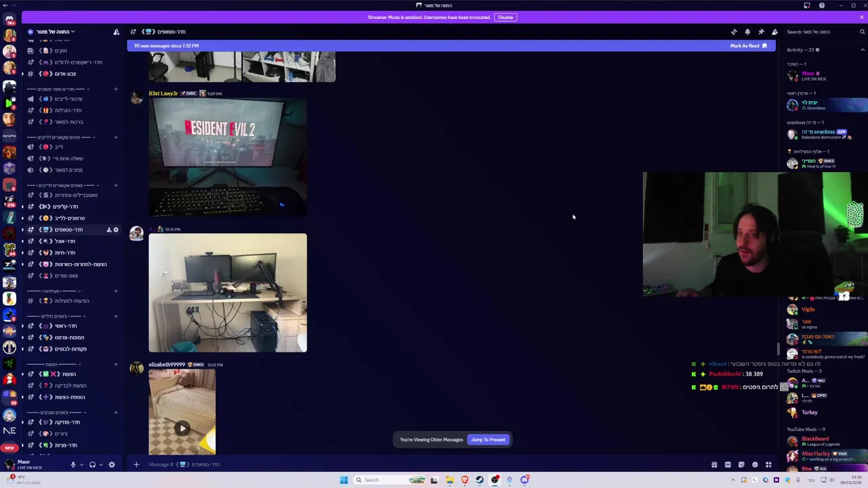Open the edit channel gear on selected channel
Image resolution: width=868 pixels, height=488 pixels.
click(116, 230)
